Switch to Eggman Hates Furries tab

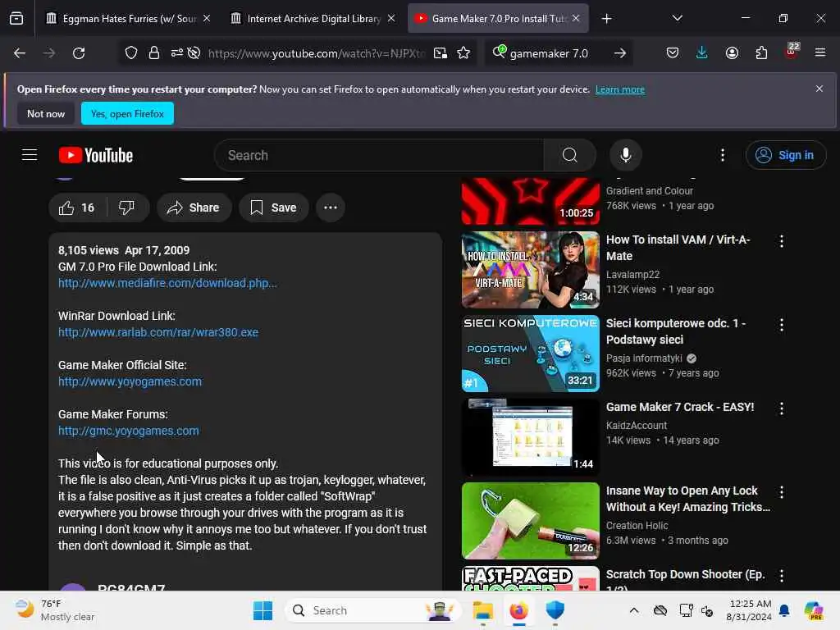129,19
